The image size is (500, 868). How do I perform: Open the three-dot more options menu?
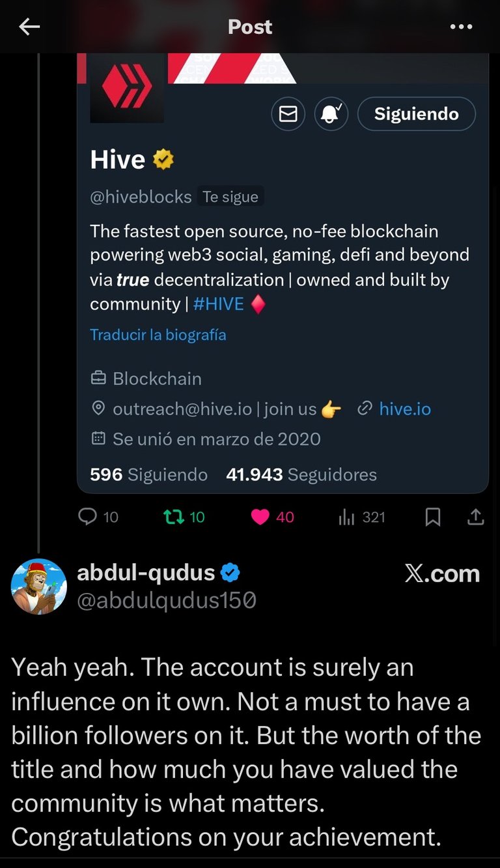[461, 27]
